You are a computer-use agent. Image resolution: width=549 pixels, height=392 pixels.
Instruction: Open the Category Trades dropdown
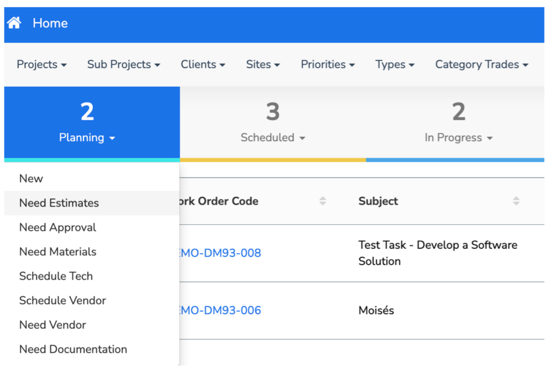(x=482, y=64)
